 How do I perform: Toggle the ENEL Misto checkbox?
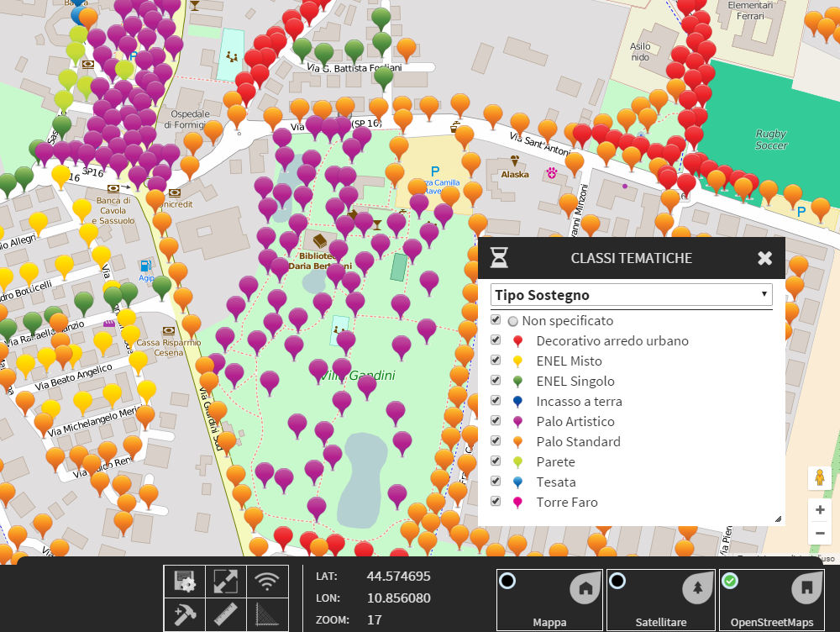click(x=496, y=361)
